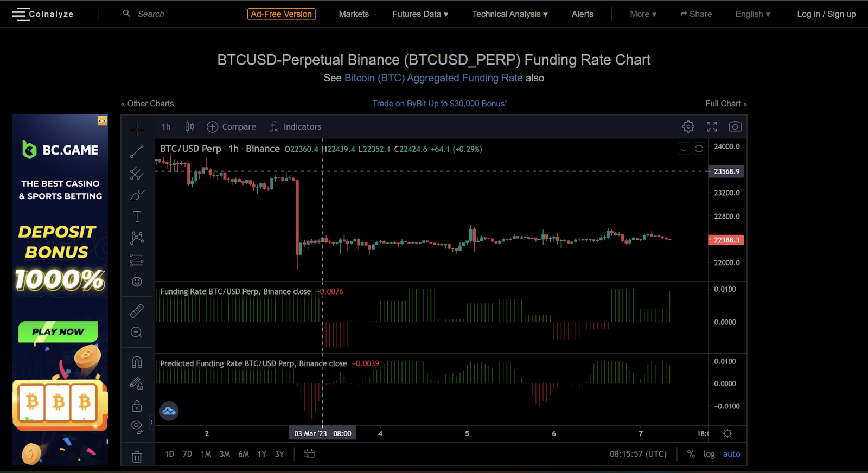Select the ruler measure tool
Viewport: 868px width, 473px height.
coord(137,311)
